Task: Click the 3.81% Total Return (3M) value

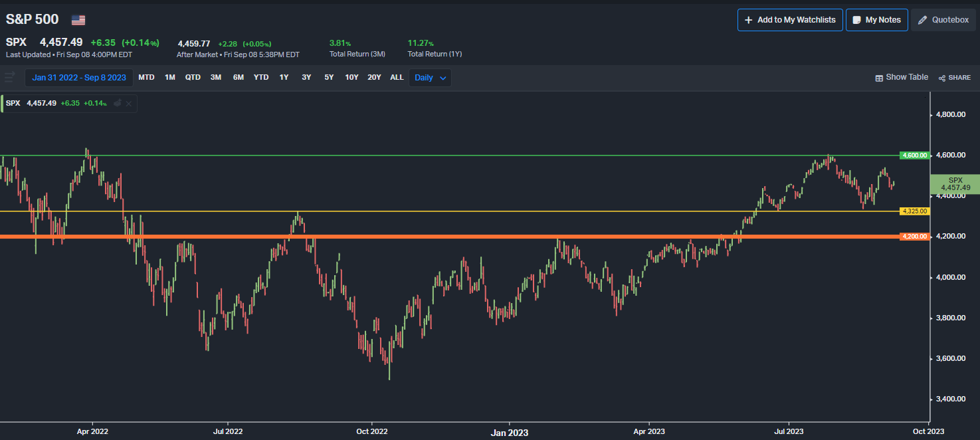Action: (x=340, y=43)
